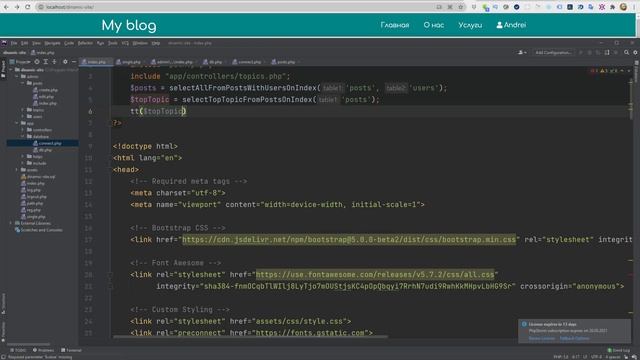Select db.php in the project tree
Viewport: 640px width, 360px height.
tap(42, 150)
